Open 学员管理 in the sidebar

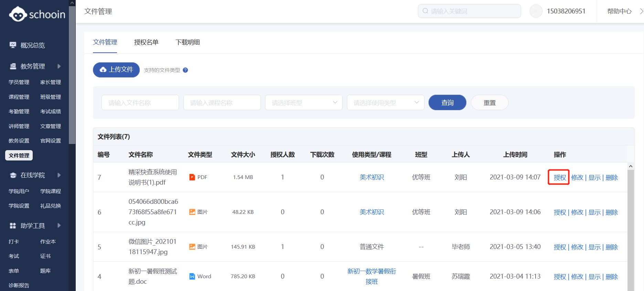19,82
